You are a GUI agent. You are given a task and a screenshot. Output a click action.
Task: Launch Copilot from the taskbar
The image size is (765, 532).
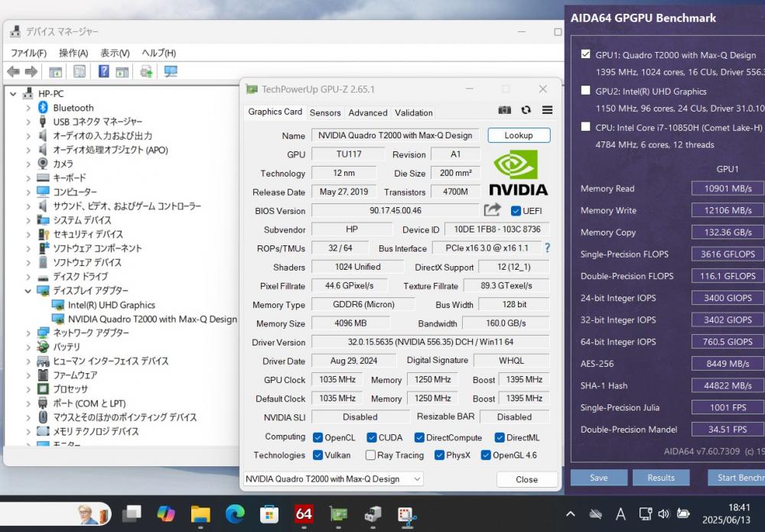[x=166, y=514]
